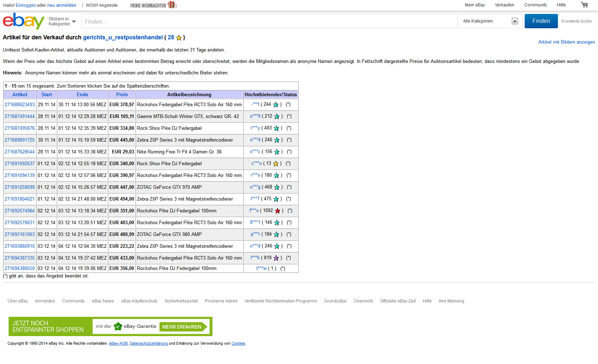598x364 pixels.
Task: Click the Finden search button
Action: click(541, 21)
